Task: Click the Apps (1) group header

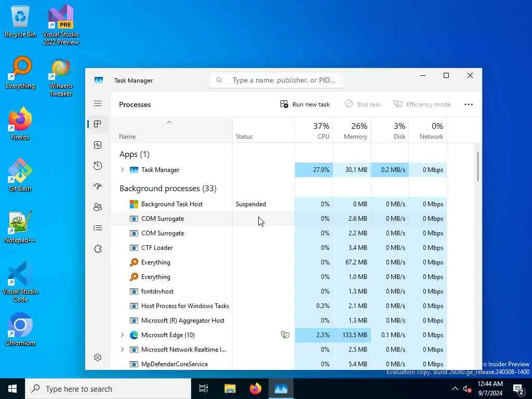Action: click(135, 154)
